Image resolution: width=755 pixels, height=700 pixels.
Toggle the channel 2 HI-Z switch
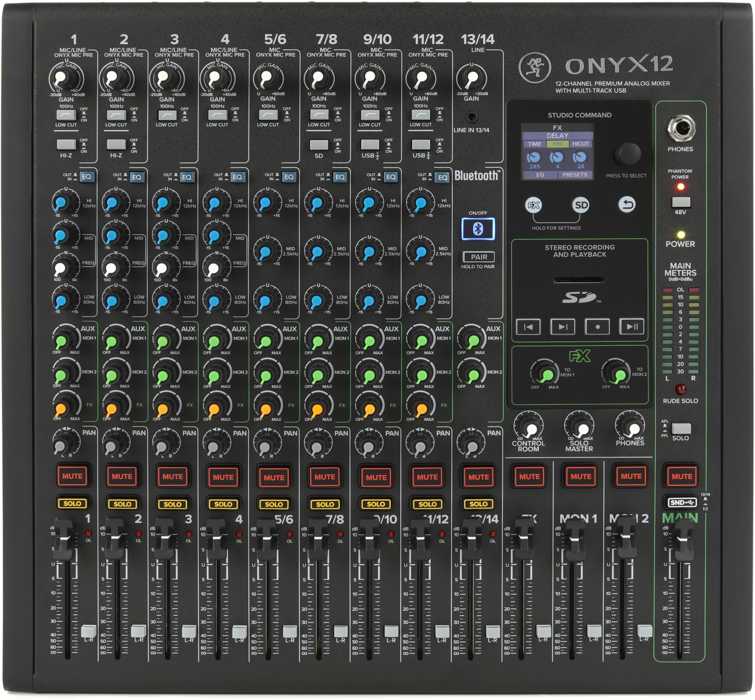(x=116, y=145)
